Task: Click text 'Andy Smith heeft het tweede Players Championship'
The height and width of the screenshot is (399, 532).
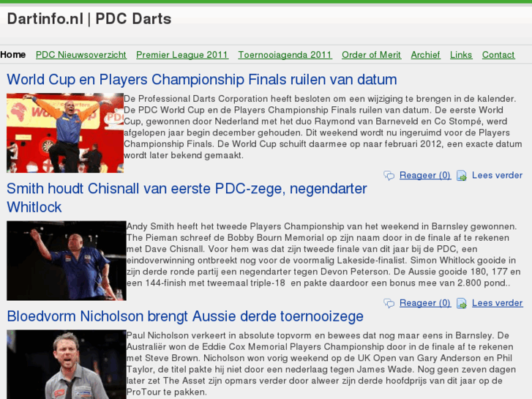Action: [x=236, y=226]
